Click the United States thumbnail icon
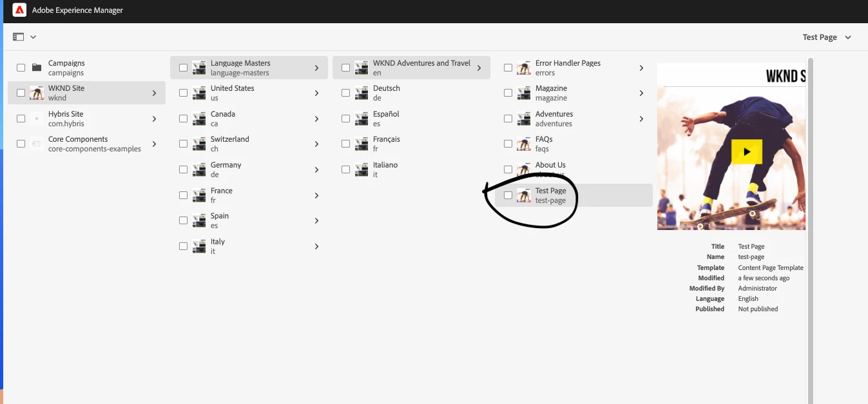Image resolution: width=868 pixels, height=404 pixels. click(199, 93)
